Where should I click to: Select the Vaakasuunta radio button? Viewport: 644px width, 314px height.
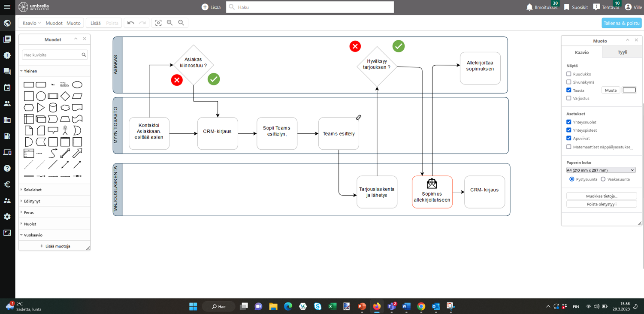coord(603,179)
